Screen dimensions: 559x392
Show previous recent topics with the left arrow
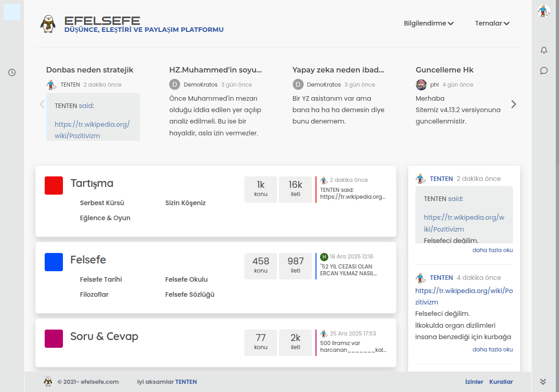tap(42, 104)
